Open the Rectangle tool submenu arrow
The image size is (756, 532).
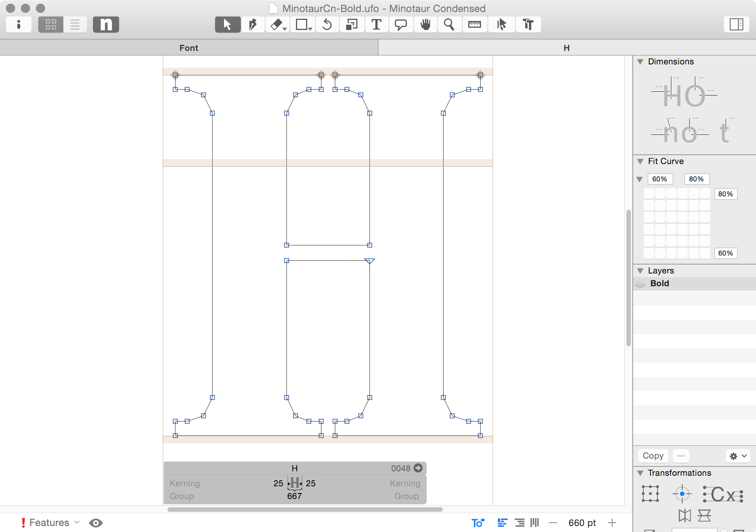click(311, 29)
